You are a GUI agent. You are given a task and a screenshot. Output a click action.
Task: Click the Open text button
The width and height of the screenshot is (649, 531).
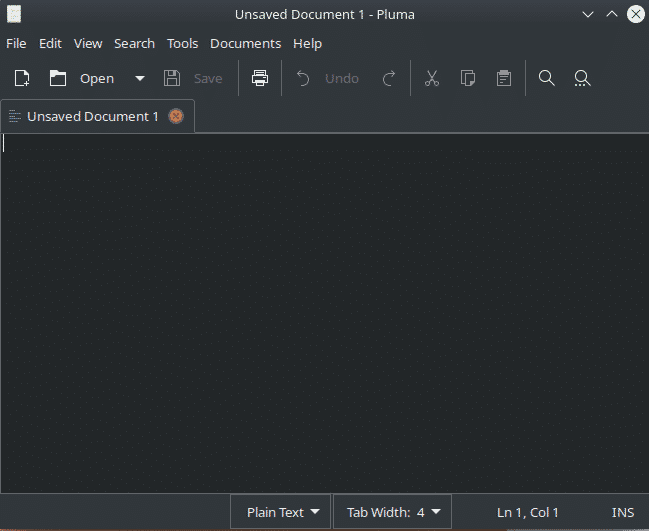(x=97, y=78)
